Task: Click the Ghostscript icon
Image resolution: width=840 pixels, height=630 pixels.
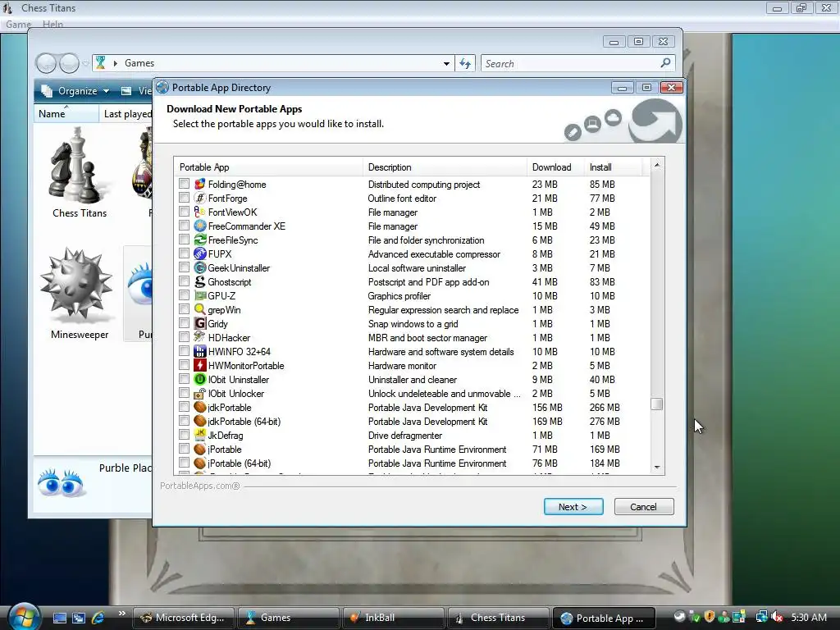Action: (x=200, y=282)
